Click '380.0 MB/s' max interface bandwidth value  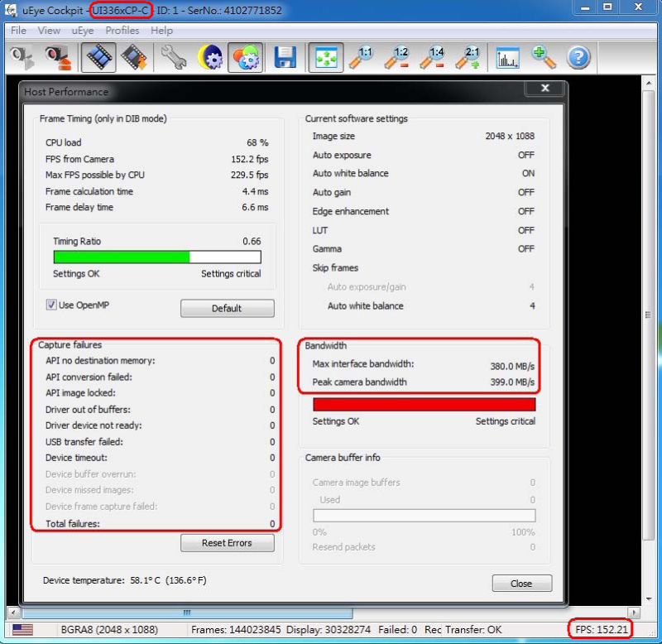(512, 366)
